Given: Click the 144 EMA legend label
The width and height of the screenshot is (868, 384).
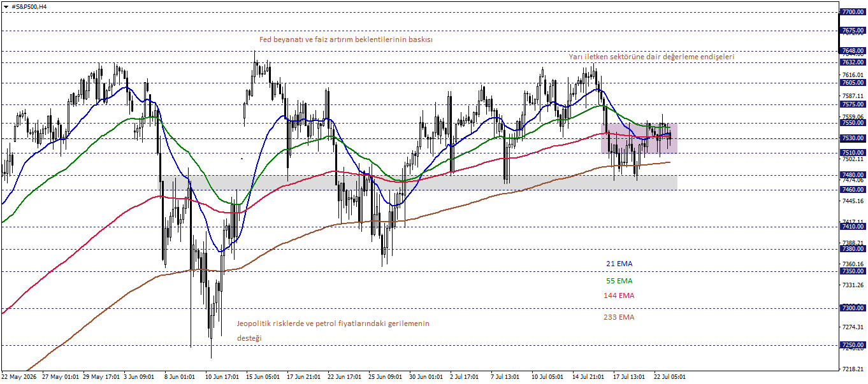Looking at the screenshot, I should [x=619, y=295].
